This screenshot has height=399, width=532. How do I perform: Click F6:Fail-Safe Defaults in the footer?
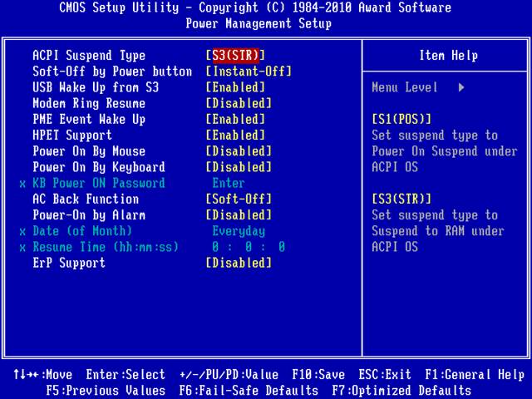click(249, 391)
